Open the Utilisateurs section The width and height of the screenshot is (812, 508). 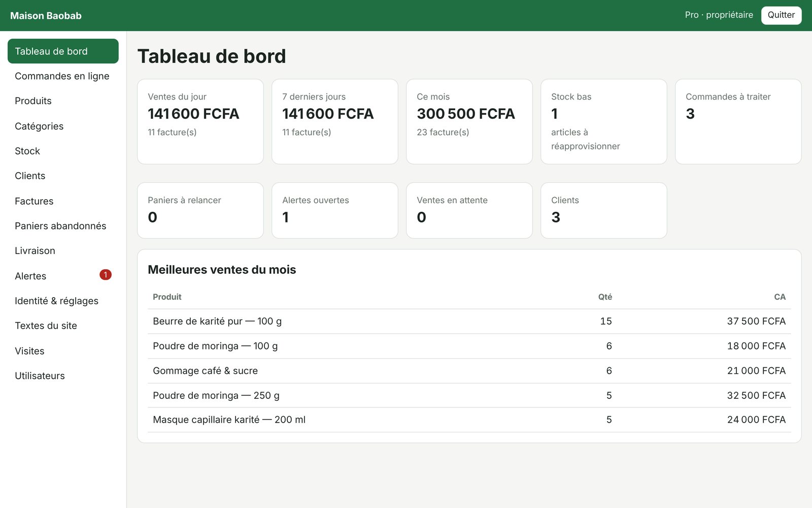point(63,376)
